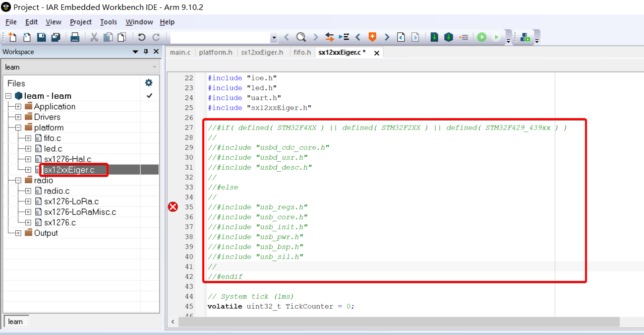The height and width of the screenshot is (335, 644).
Task: Expand the Application folder node
Action: pyautogui.click(x=18, y=107)
